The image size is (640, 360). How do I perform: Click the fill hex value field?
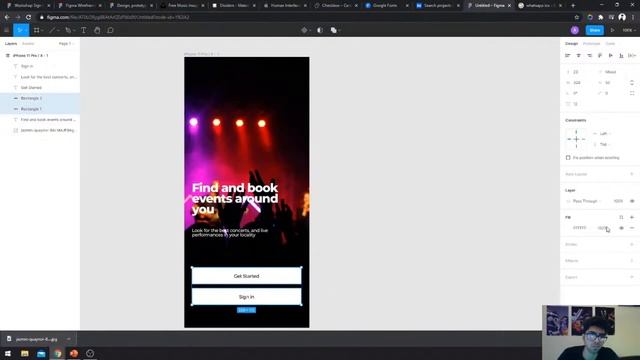click(x=580, y=228)
